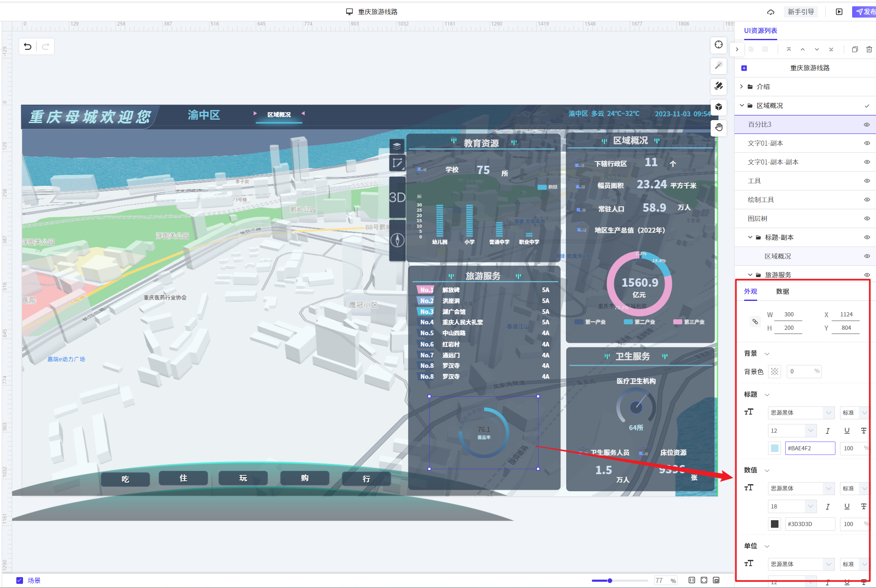Image resolution: width=876 pixels, height=588 pixels.
Task: Click fullscreen fit icon in status bar
Action: point(704,580)
